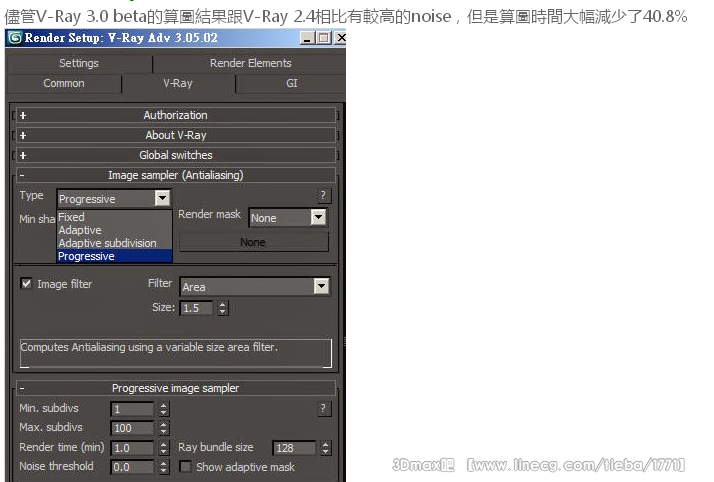714x482 pixels.
Task: Adjust the Min. subdivs spinner arrows
Action: [x=164, y=409]
